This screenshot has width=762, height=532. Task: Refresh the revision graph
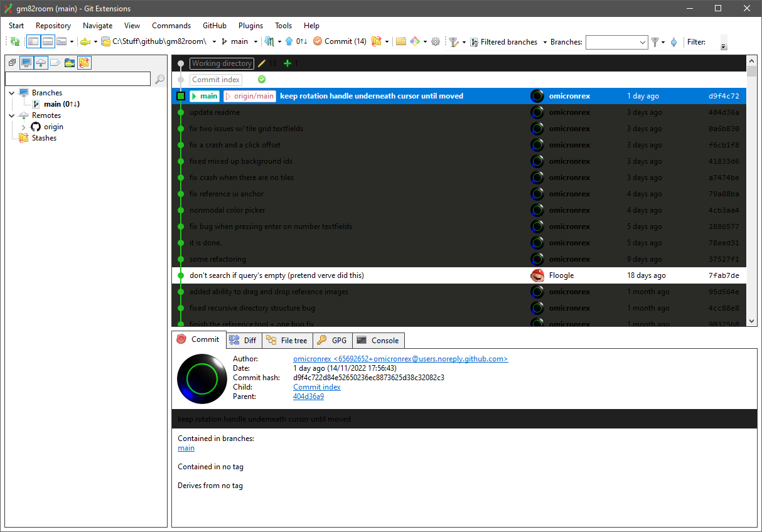(14, 41)
